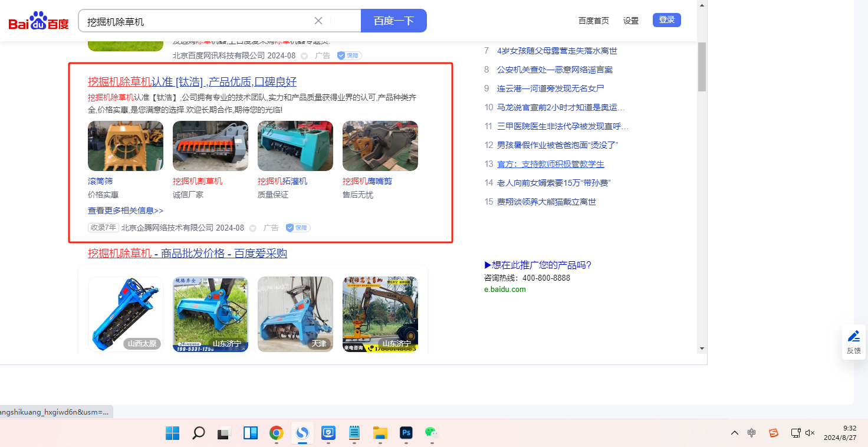Open Google Chrome from taskbar
The height and width of the screenshot is (447, 868).
pos(276,433)
